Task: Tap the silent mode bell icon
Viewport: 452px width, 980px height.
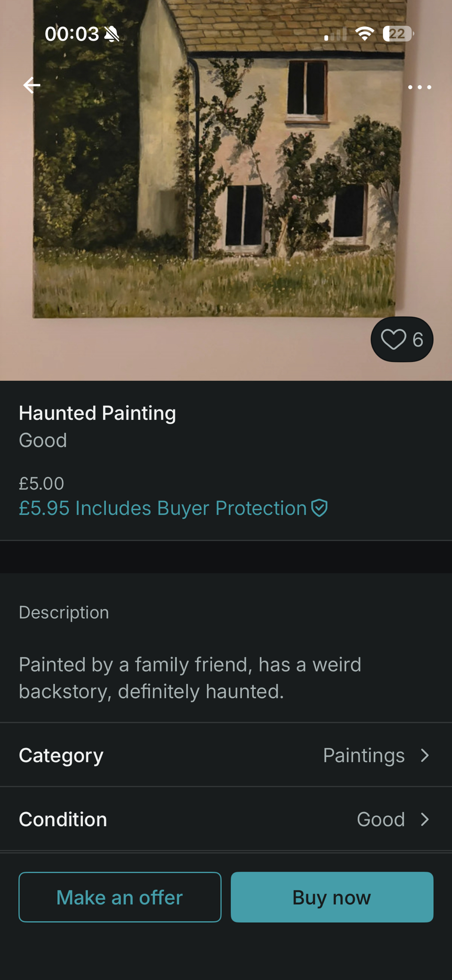Action: pyautogui.click(x=112, y=34)
